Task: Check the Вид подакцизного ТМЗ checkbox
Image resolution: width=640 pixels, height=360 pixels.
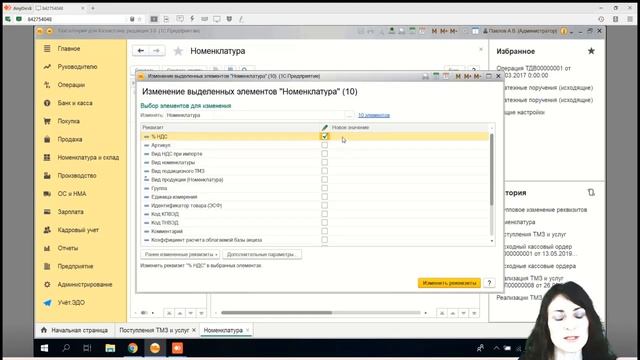Action: pos(324,171)
